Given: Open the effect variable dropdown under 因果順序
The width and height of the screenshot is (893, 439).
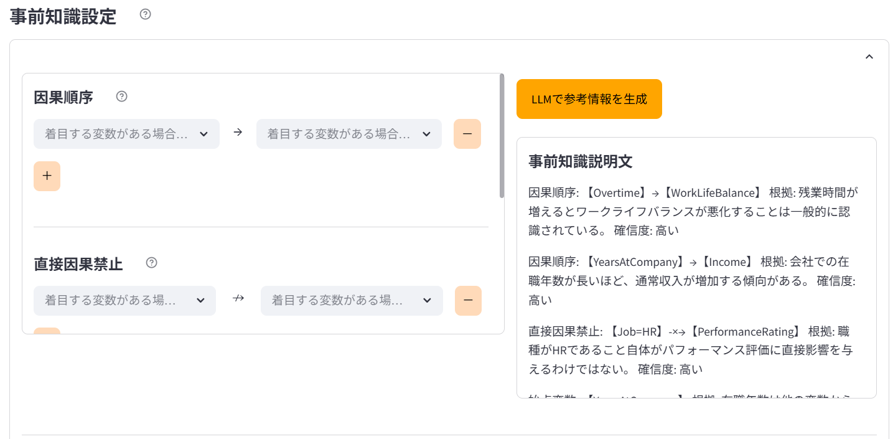Looking at the screenshot, I should 349,134.
